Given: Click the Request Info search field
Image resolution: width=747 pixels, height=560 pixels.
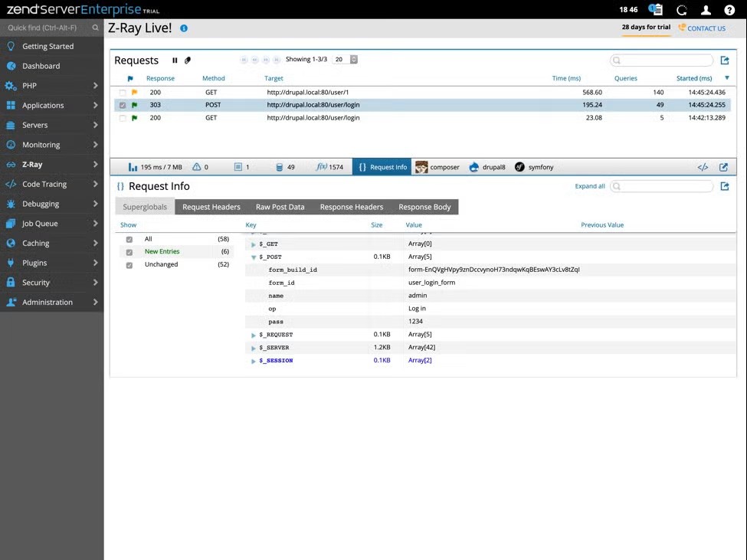Looking at the screenshot, I should pyautogui.click(x=661, y=186).
